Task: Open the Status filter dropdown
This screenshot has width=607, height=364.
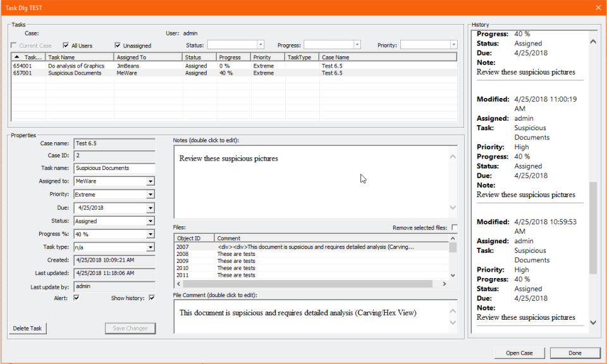Action: (x=259, y=44)
